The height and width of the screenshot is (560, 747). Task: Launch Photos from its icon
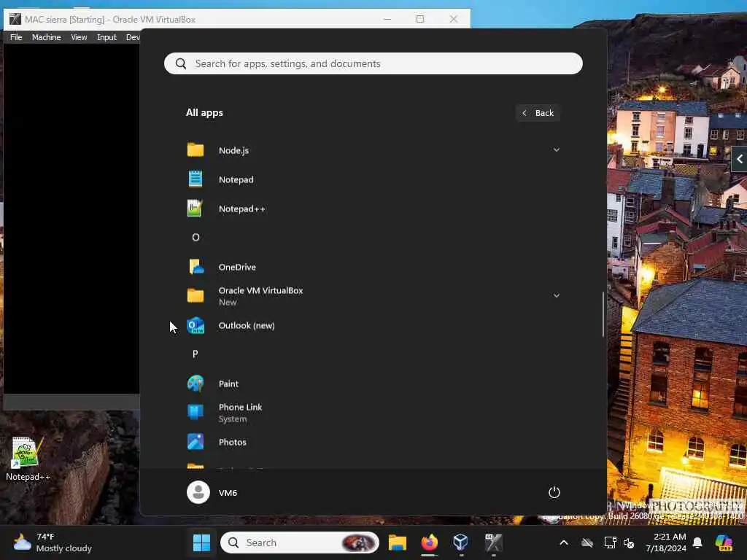[x=196, y=442]
